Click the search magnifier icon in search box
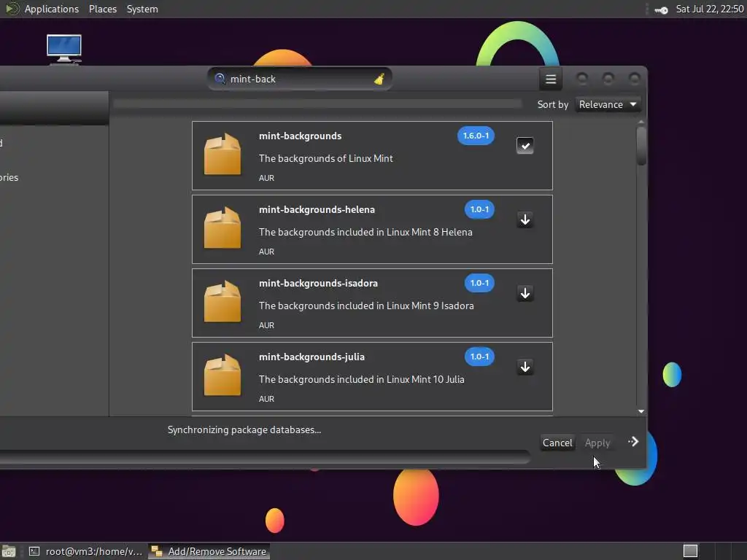The height and width of the screenshot is (560, 747). coord(220,79)
